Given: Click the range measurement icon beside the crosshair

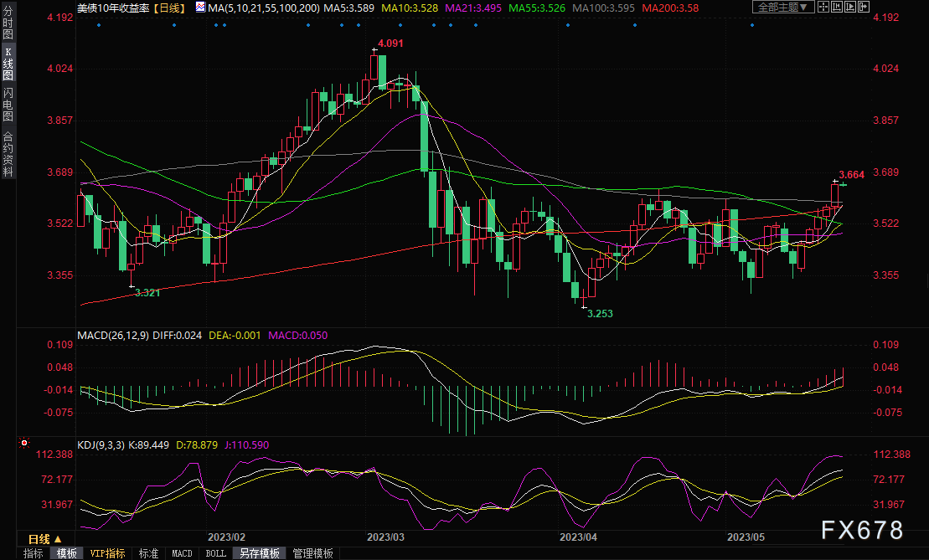Looking at the screenshot, I should tap(839, 8).
